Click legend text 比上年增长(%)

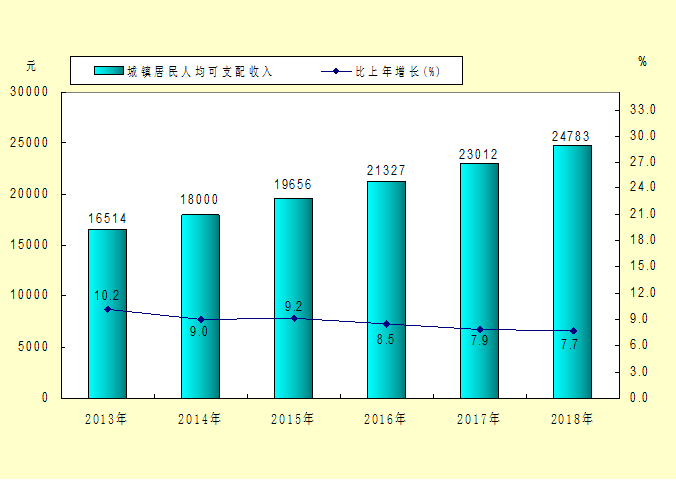pyautogui.click(x=397, y=71)
